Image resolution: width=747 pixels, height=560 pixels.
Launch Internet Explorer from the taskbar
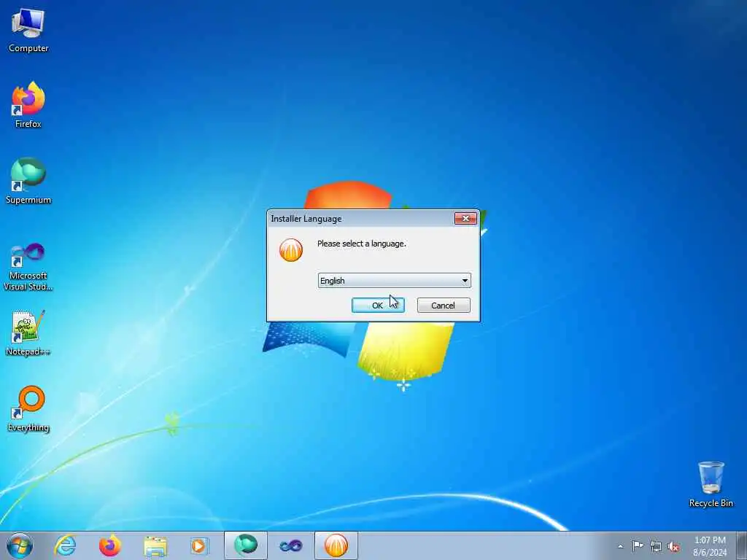point(65,545)
